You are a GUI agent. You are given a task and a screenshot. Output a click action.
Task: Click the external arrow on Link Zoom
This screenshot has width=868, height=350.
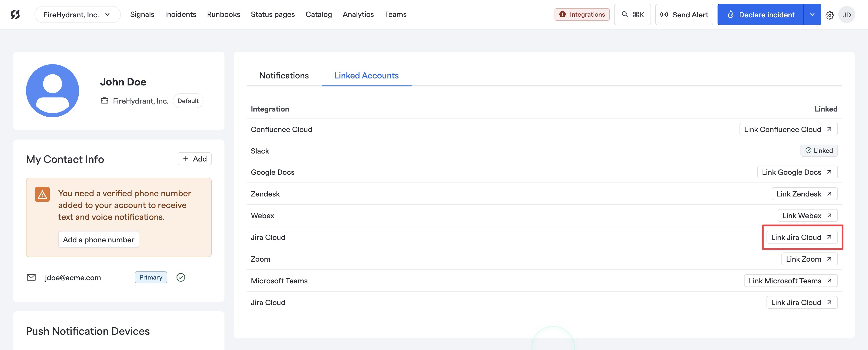(x=829, y=259)
